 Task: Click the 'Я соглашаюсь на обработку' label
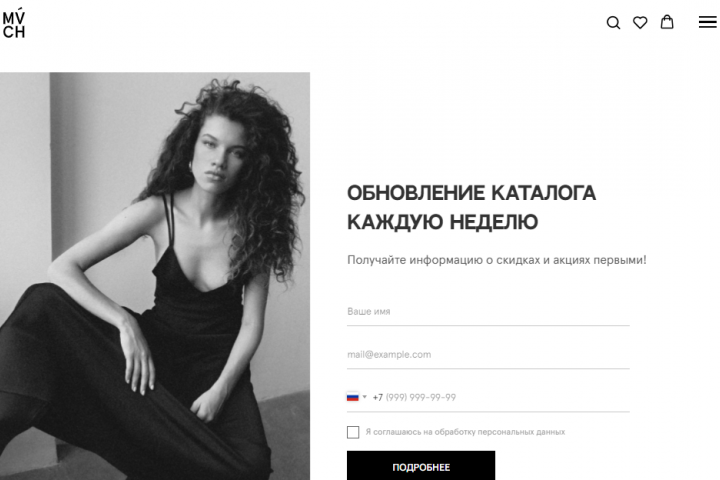(465, 432)
